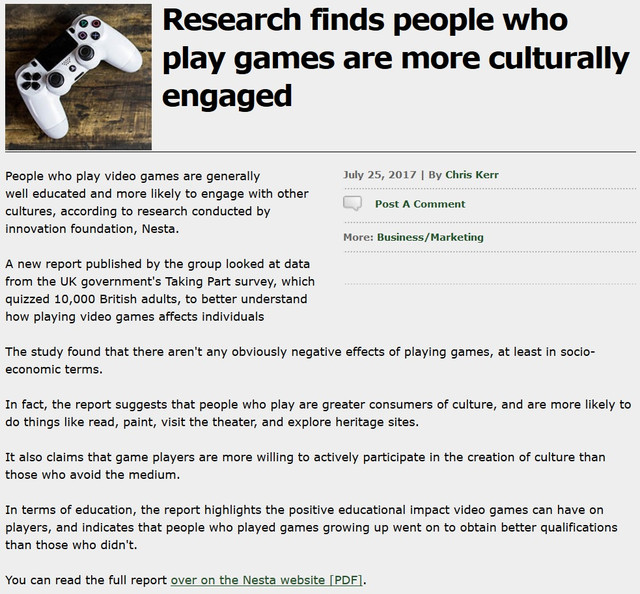Screen dimensions: 640x594
Task: Click the text 'You can read the full report'
Action: pyautogui.click(x=86, y=580)
